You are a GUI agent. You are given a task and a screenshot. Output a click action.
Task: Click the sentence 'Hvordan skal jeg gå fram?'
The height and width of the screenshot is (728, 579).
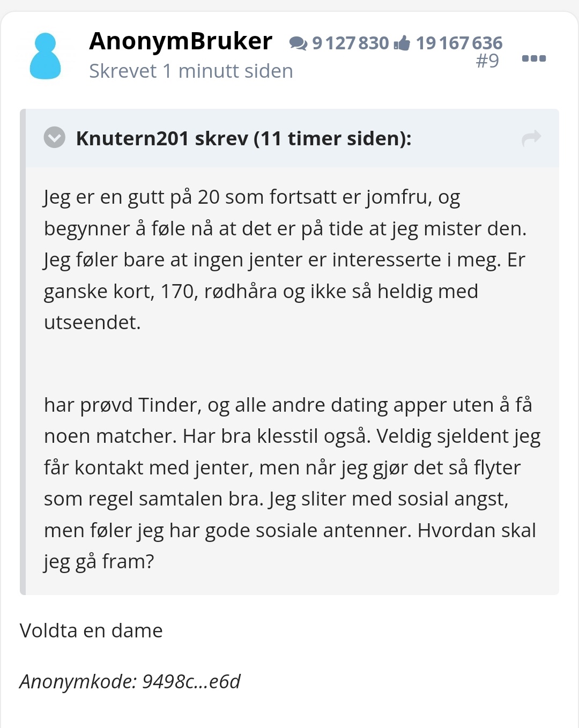click(289, 546)
